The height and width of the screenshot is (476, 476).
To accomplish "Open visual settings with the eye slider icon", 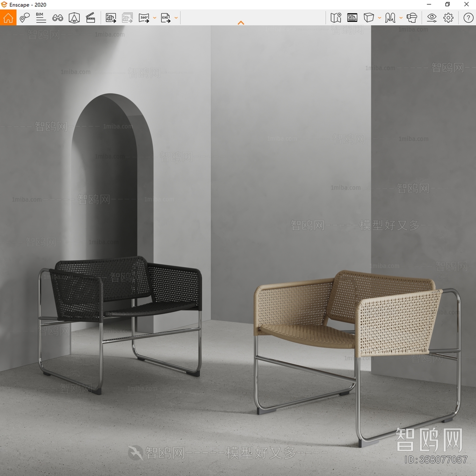I will [431, 18].
